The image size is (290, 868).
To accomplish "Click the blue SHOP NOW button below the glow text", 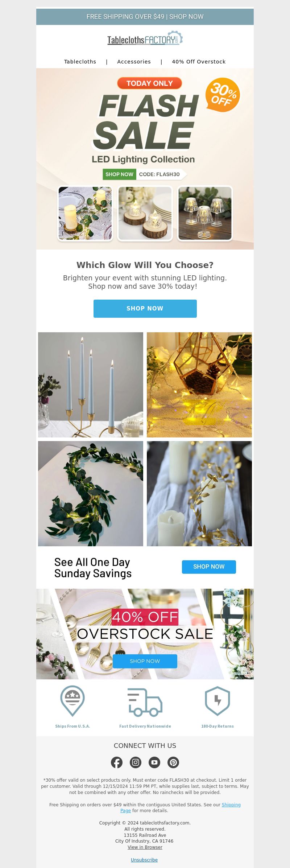I will pyautogui.click(x=145, y=309).
